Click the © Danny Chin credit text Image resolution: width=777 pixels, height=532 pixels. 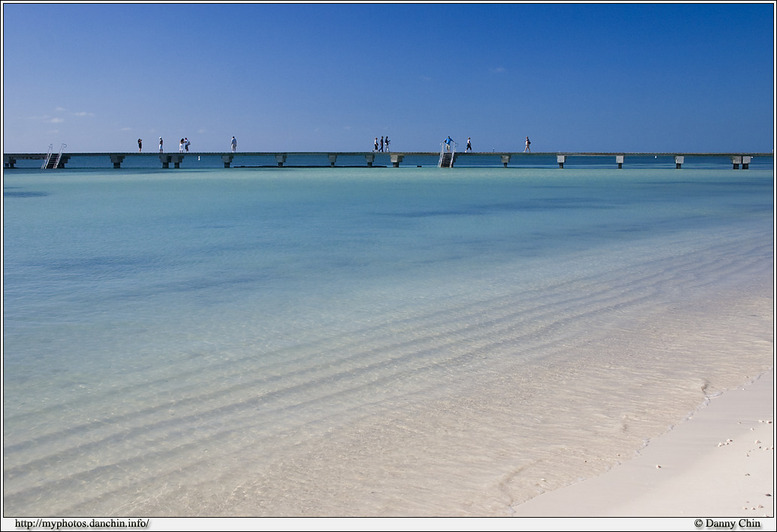[x=727, y=524]
